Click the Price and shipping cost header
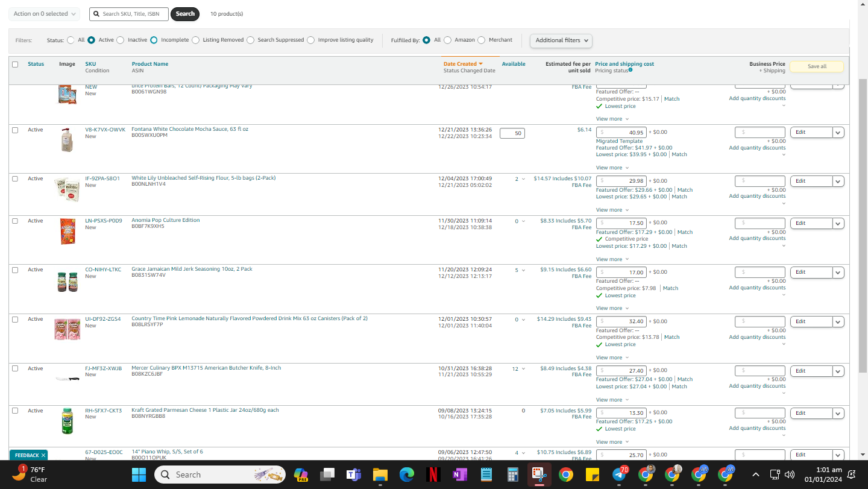This screenshot has height=489, width=868. pos(624,64)
